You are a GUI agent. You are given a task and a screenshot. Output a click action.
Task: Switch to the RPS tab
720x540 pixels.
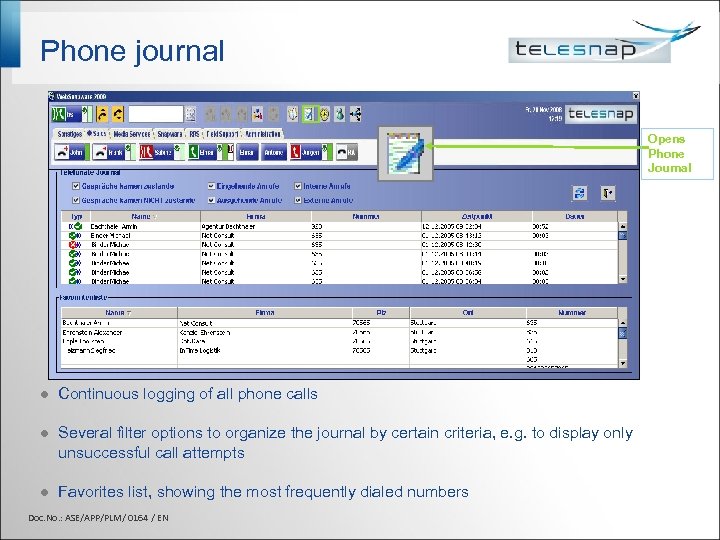pos(194,134)
